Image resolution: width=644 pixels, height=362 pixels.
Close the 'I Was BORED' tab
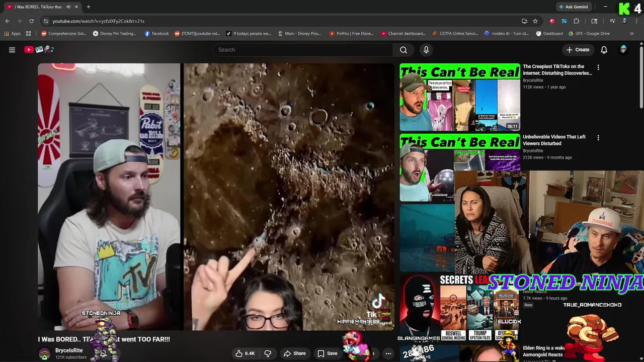coord(75,7)
